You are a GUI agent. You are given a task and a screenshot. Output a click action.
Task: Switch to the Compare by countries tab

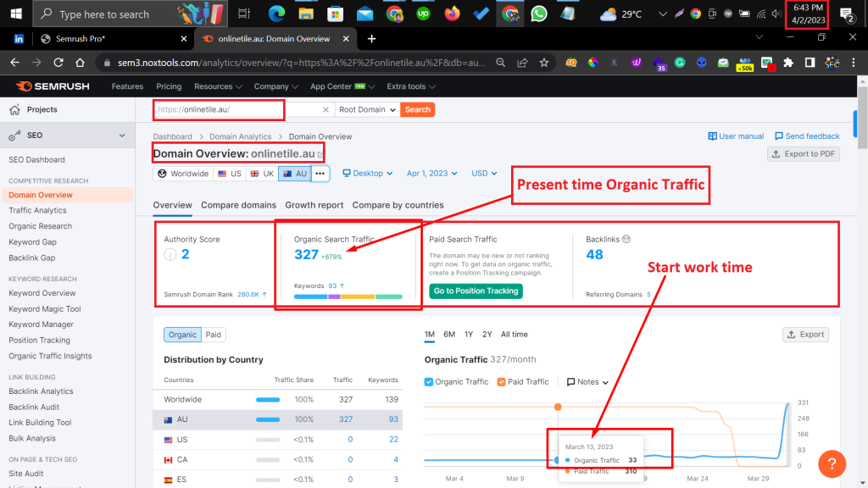398,205
